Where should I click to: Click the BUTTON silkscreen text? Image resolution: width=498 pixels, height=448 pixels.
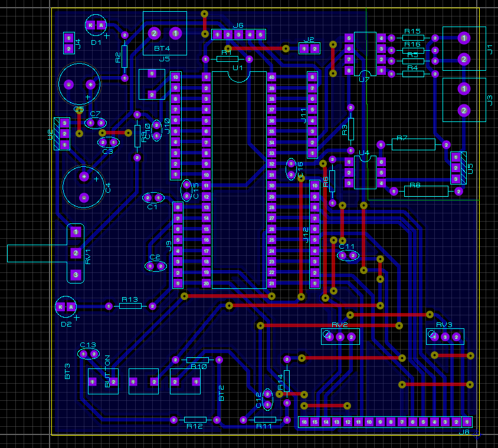tap(107, 371)
